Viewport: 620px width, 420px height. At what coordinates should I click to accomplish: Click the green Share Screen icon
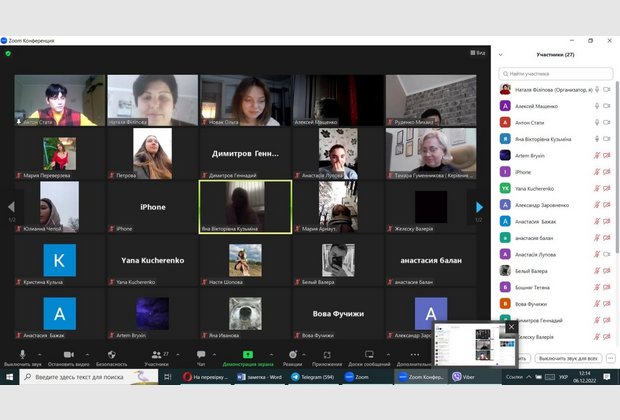247,355
